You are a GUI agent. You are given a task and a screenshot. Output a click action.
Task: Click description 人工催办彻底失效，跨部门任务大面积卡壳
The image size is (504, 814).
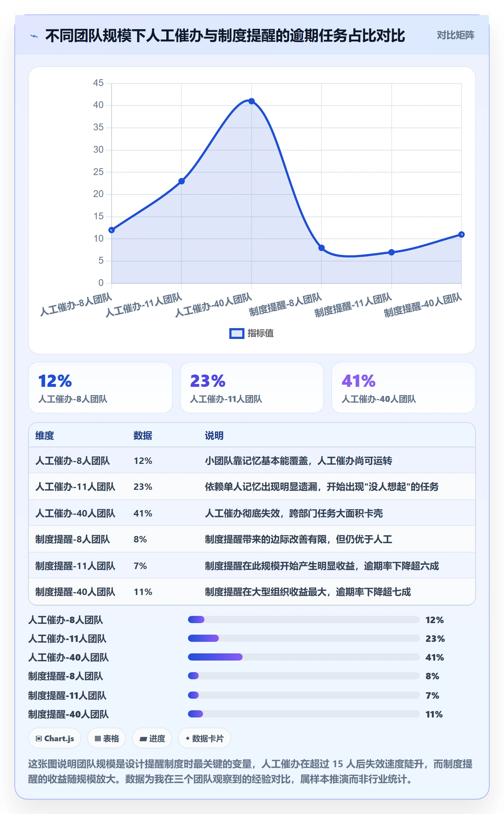tap(294, 513)
